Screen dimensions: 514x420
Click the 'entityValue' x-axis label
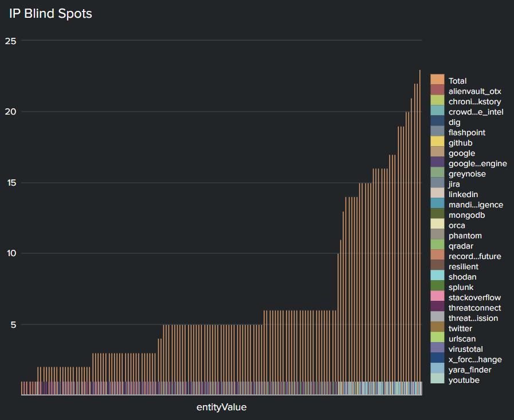click(x=221, y=407)
